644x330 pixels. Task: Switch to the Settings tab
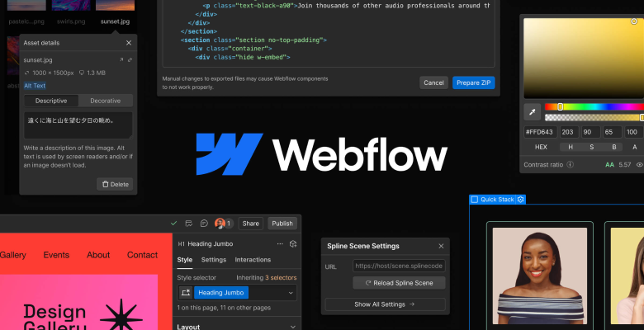point(214,260)
